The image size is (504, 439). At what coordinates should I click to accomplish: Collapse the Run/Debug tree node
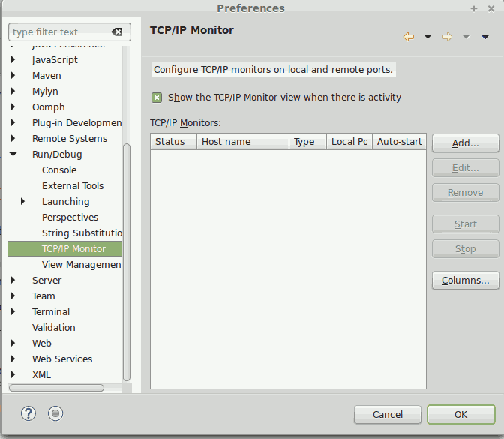[13, 155]
